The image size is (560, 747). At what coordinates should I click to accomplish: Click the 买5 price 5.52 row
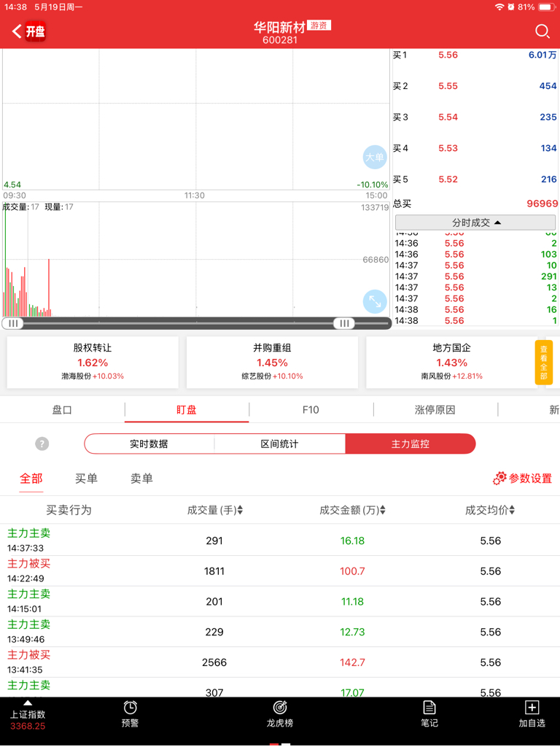tap(475, 179)
